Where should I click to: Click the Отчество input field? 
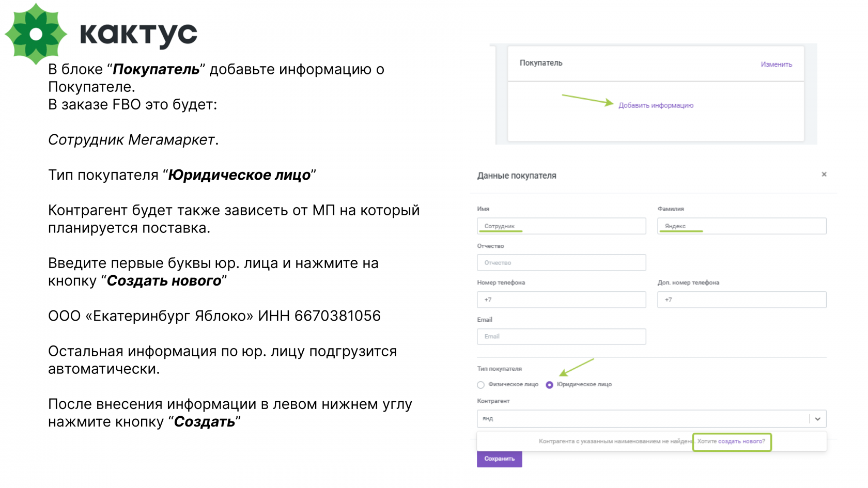pyautogui.click(x=562, y=263)
